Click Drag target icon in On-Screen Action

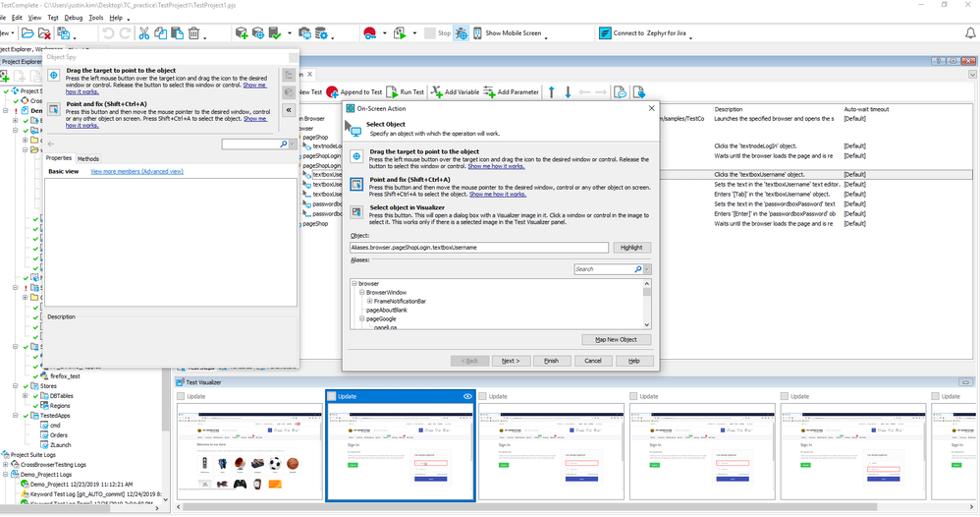[x=356, y=157]
